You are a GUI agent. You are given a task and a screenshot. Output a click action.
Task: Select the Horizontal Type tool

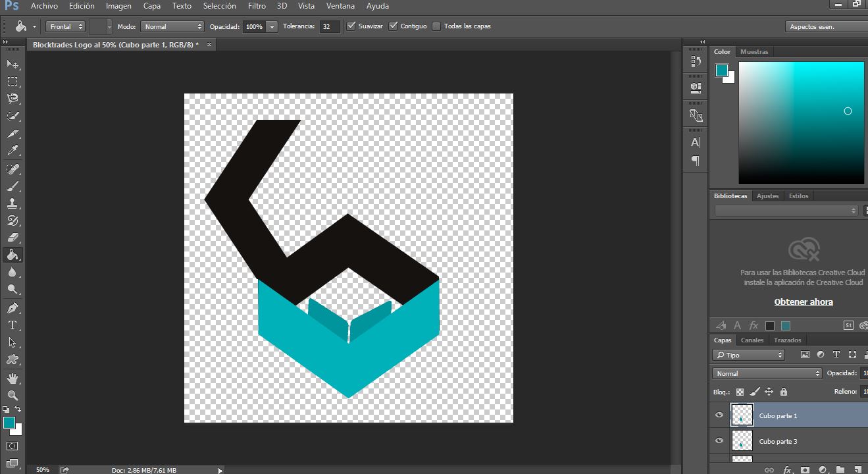pyautogui.click(x=13, y=325)
